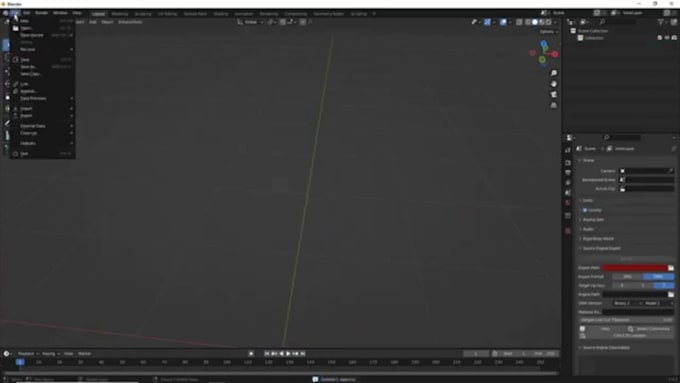Click the Steam Community button

click(x=650, y=329)
